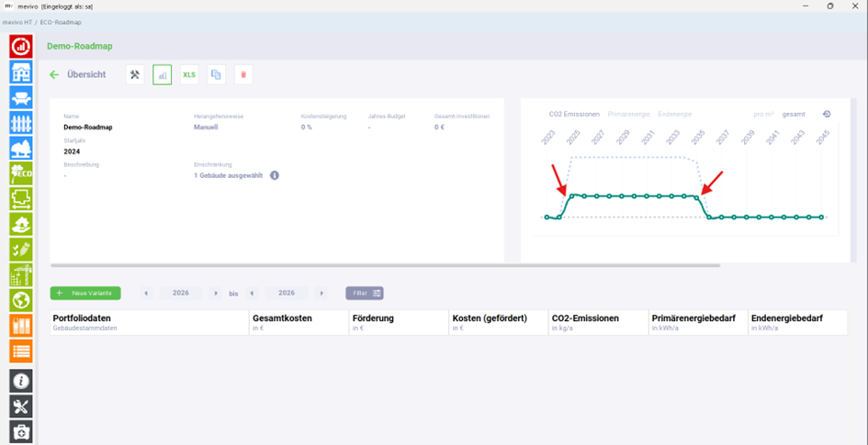
Task: Decrease the first year 2026 selector
Action: click(x=146, y=293)
